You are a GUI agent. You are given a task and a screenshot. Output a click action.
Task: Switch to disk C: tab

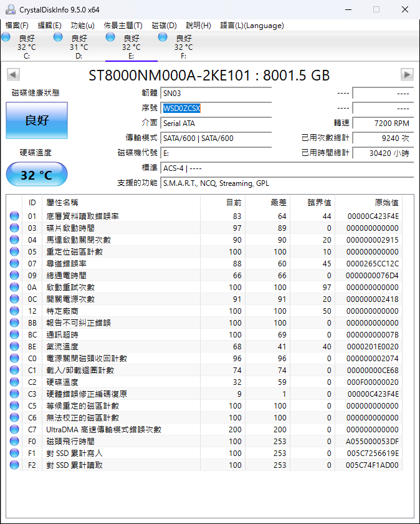point(27,46)
